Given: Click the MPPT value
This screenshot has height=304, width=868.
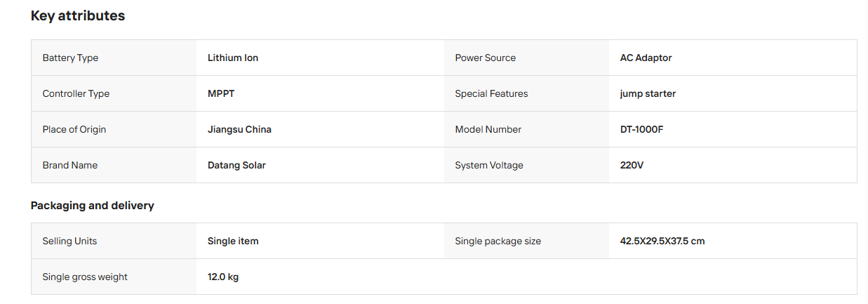Looking at the screenshot, I should pos(220,93).
